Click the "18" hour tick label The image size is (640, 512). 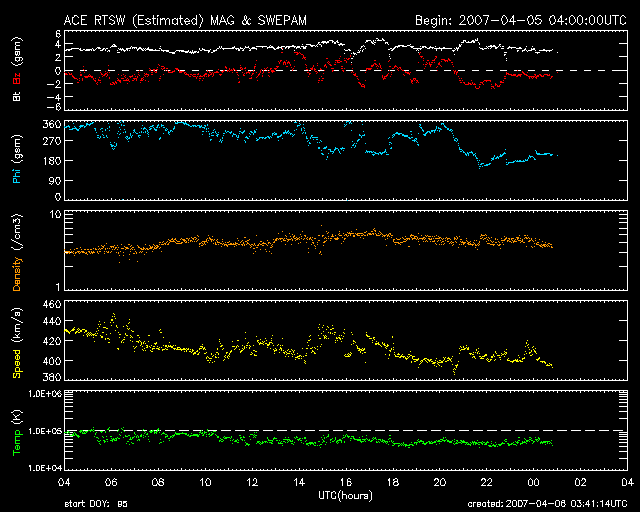[393, 482]
